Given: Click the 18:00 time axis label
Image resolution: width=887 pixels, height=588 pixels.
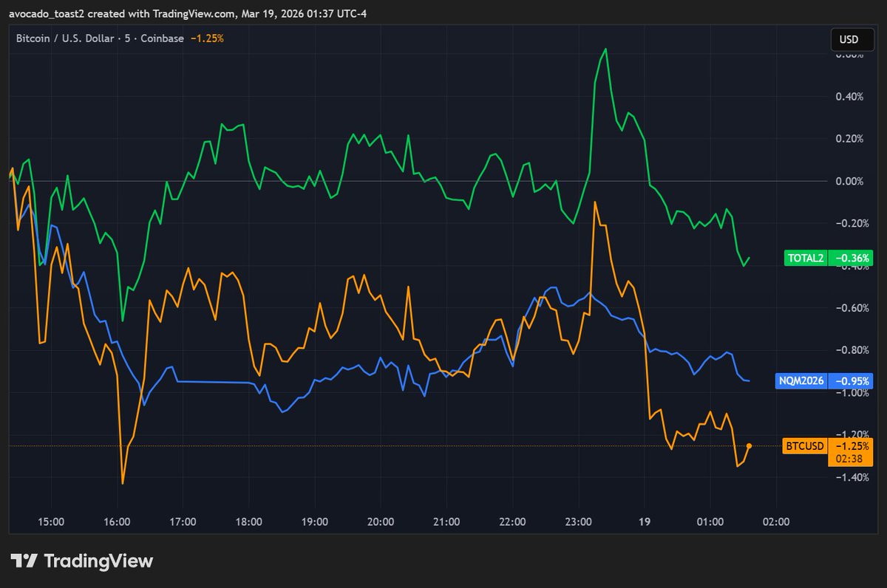Looking at the screenshot, I should tap(249, 522).
